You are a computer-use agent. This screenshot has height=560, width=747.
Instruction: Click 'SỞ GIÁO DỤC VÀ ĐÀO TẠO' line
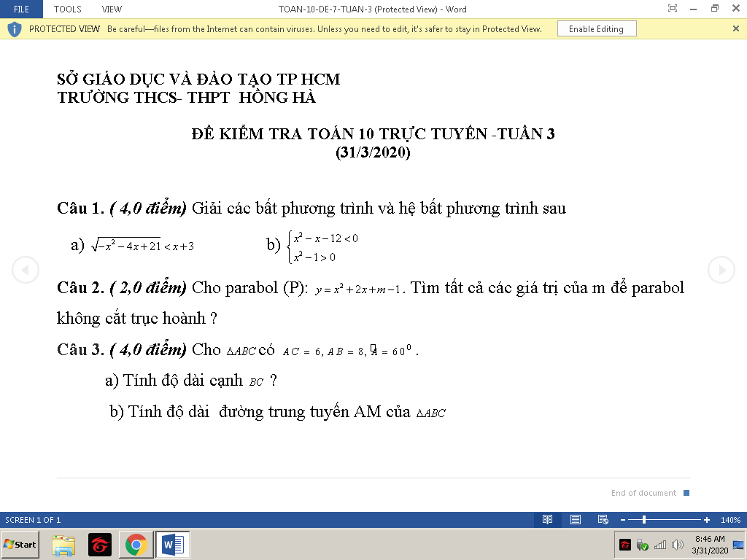pos(198,79)
